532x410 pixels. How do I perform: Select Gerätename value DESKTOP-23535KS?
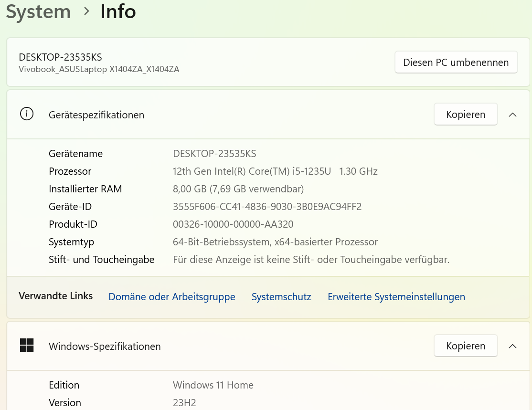click(x=214, y=154)
